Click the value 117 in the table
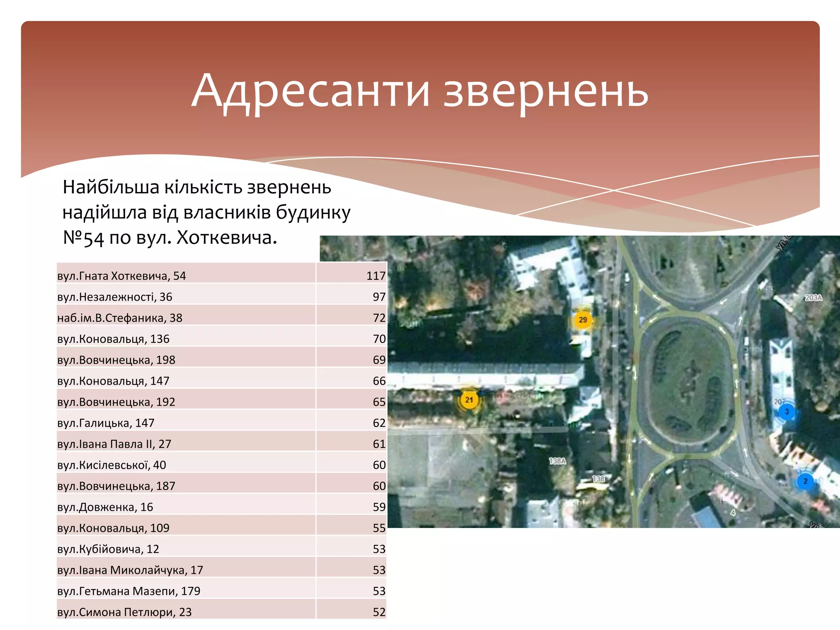The image size is (840, 630). [x=375, y=276]
